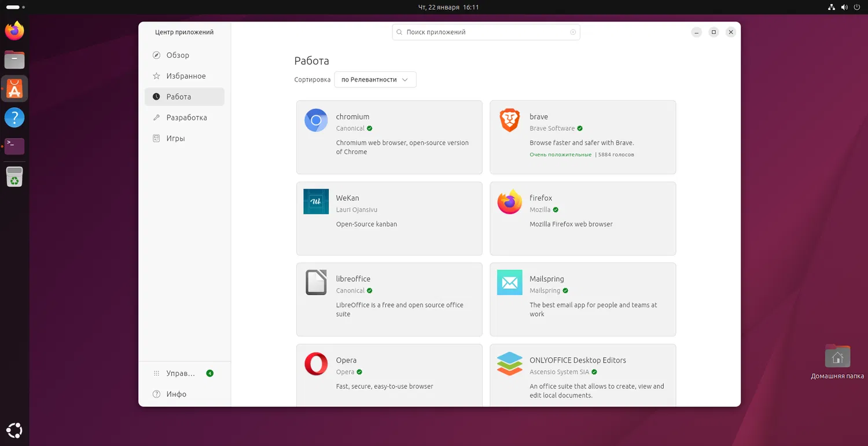Select the Работа category

click(x=185, y=97)
